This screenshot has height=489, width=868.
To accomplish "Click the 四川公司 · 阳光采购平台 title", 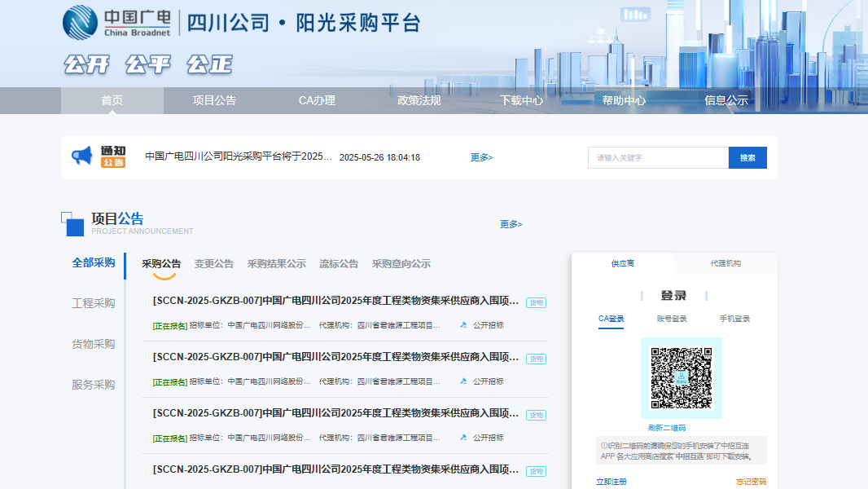I will 304,24.
